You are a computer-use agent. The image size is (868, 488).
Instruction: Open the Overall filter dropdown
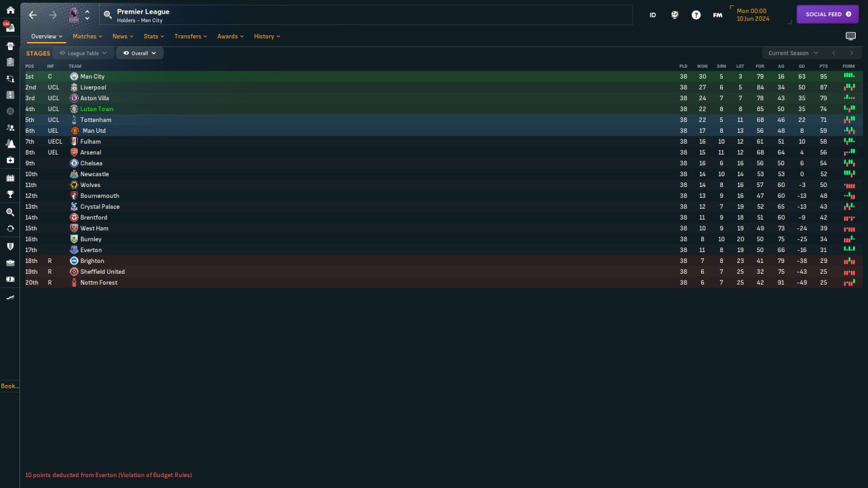pyautogui.click(x=140, y=53)
